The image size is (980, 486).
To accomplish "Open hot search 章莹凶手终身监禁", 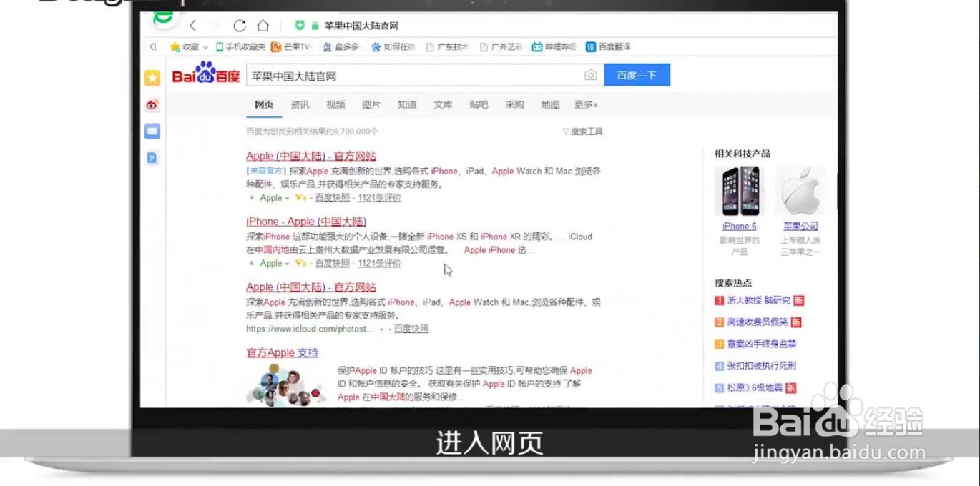I will pos(762,344).
